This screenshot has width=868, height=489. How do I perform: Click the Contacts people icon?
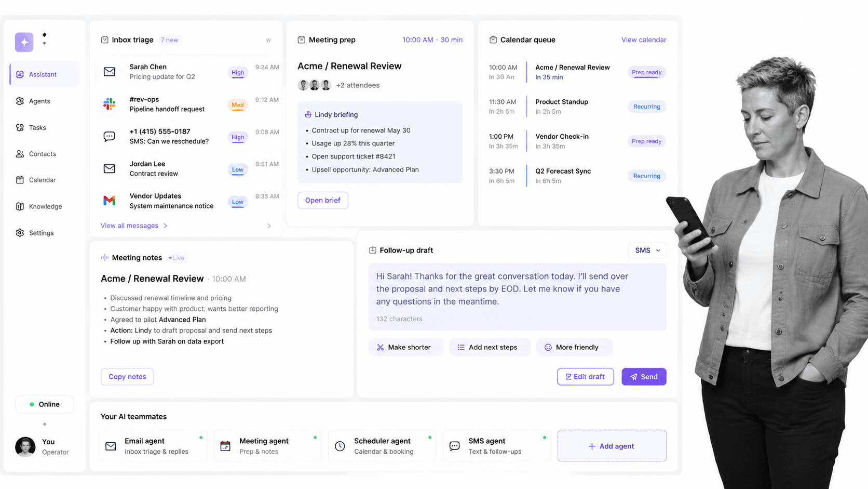tap(20, 154)
